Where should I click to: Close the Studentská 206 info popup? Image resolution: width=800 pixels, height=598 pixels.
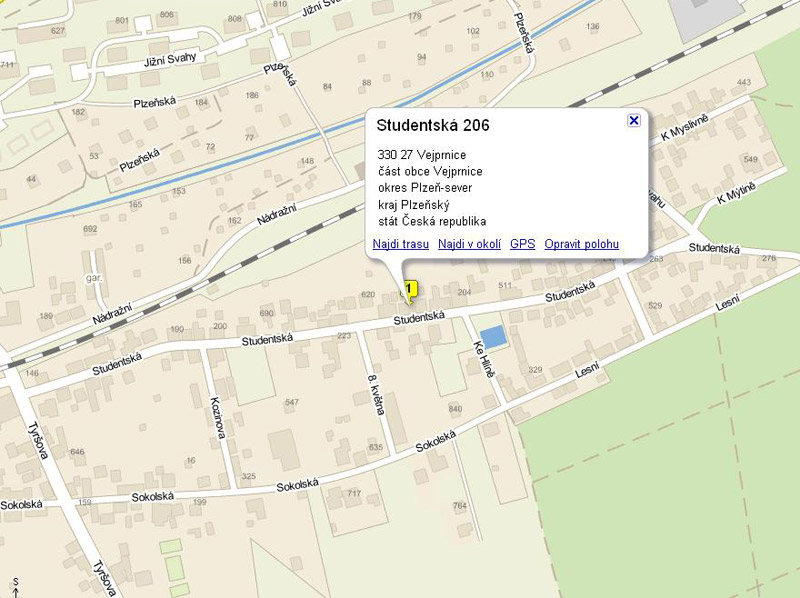633,120
